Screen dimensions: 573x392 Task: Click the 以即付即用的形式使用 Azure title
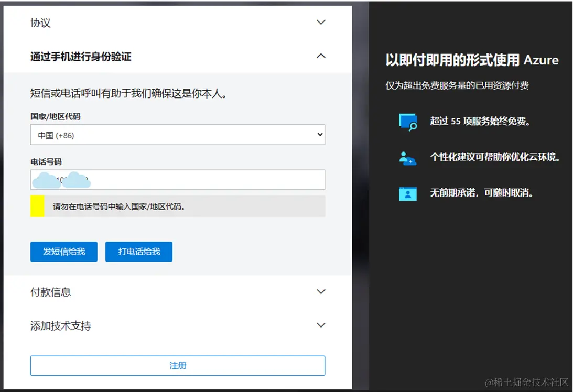pyautogui.click(x=472, y=60)
